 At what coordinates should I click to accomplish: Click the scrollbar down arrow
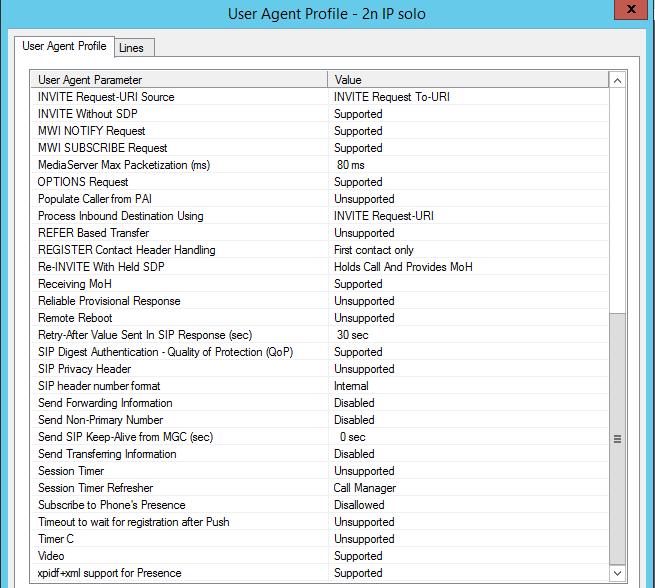[617, 573]
